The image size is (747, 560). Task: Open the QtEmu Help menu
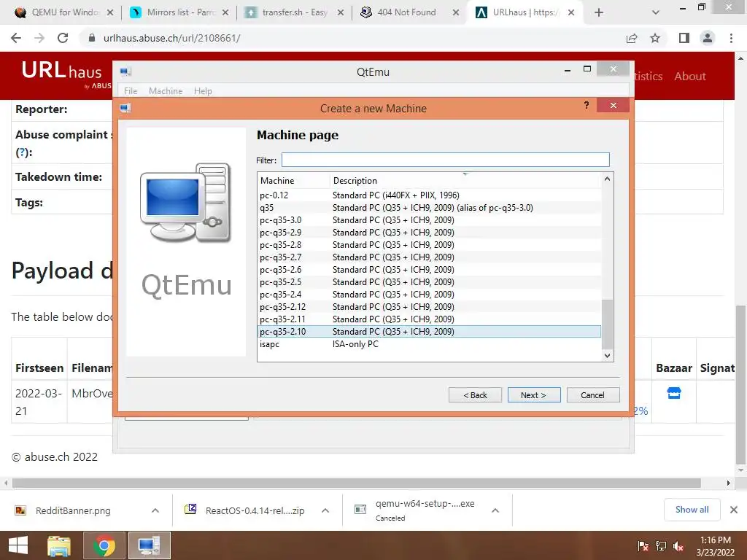(x=203, y=91)
